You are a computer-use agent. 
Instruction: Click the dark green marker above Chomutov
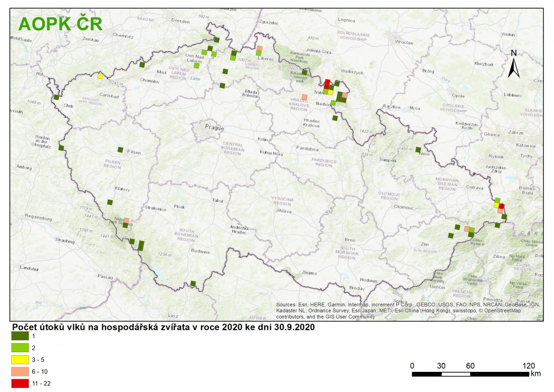[x=142, y=64]
